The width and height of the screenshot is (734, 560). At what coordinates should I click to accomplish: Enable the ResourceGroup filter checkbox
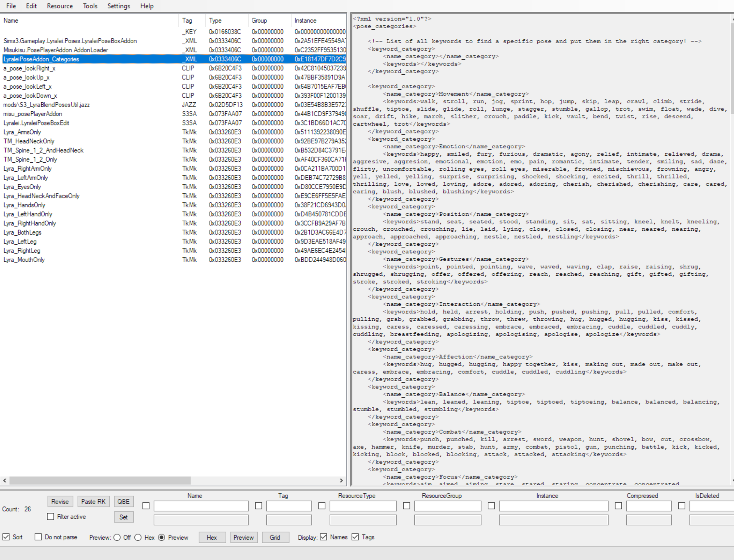[407, 506]
